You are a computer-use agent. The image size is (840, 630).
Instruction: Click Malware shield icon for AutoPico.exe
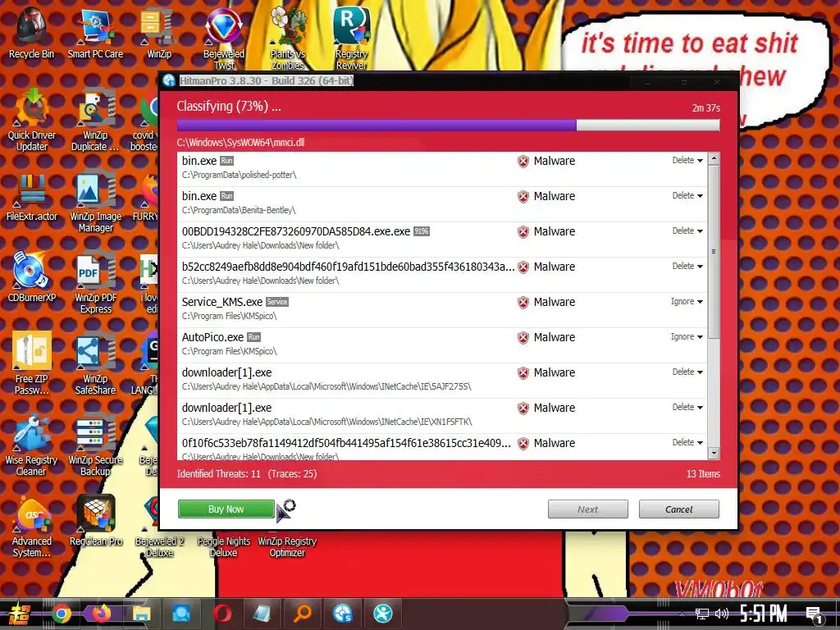coord(523,337)
